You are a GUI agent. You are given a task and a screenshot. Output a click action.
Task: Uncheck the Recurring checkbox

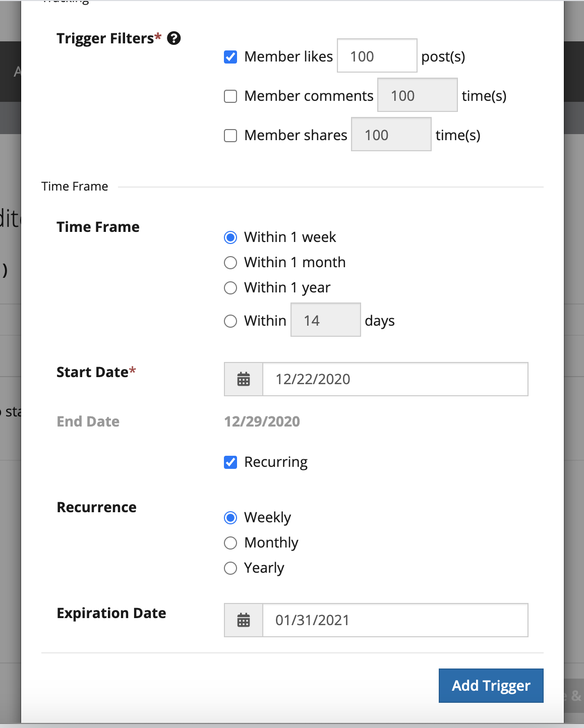pos(230,462)
